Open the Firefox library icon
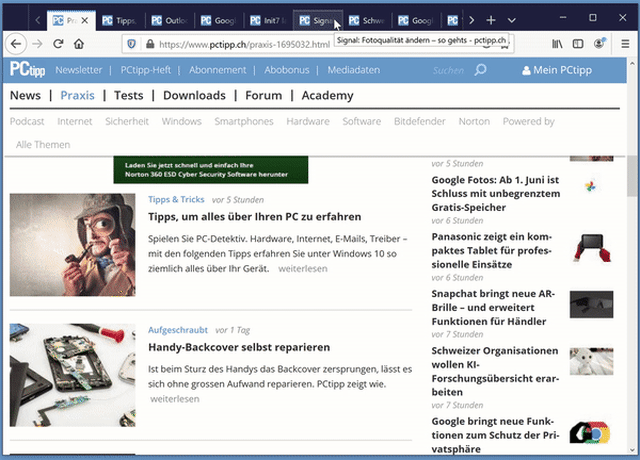This screenshot has width=640, height=460. (558, 44)
